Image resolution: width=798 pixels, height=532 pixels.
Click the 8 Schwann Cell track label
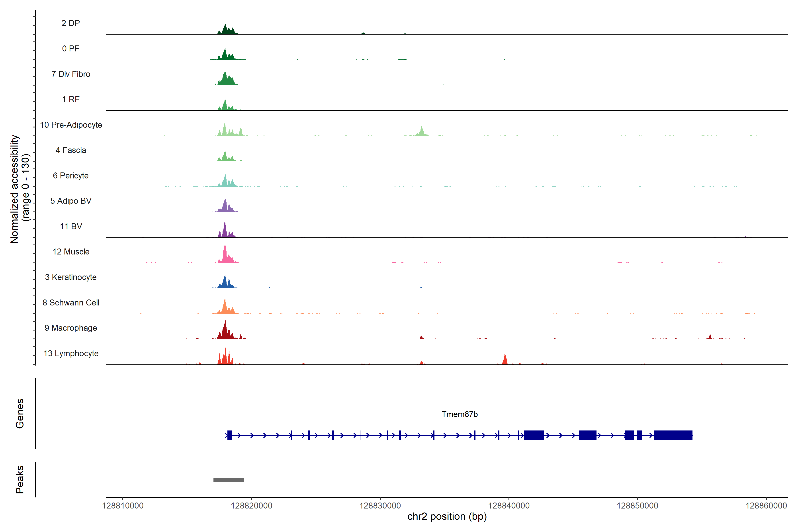point(71,303)
